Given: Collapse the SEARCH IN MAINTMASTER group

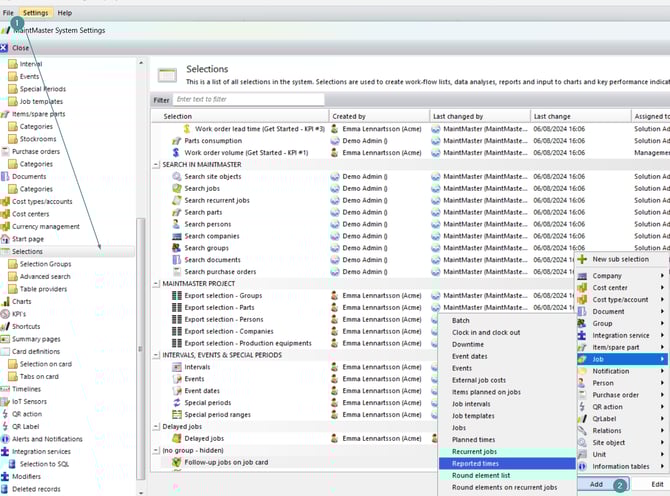Looking at the screenshot, I should (x=156, y=164).
